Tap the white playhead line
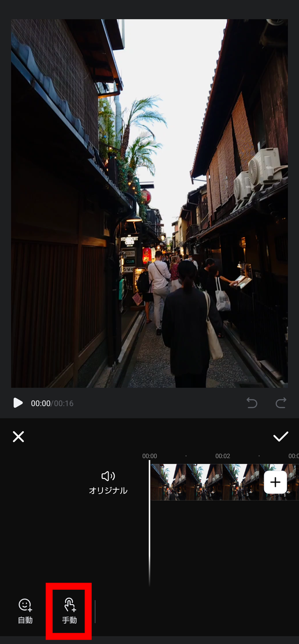 [149, 523]
